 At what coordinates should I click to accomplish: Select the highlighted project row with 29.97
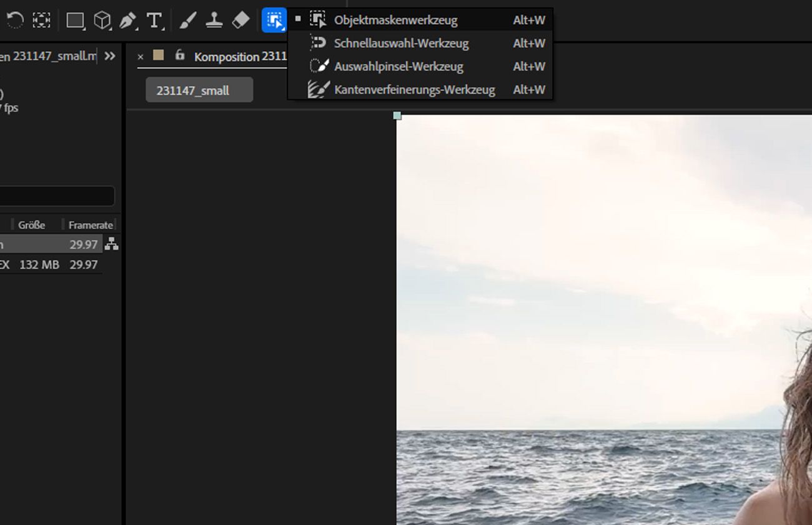51,244
